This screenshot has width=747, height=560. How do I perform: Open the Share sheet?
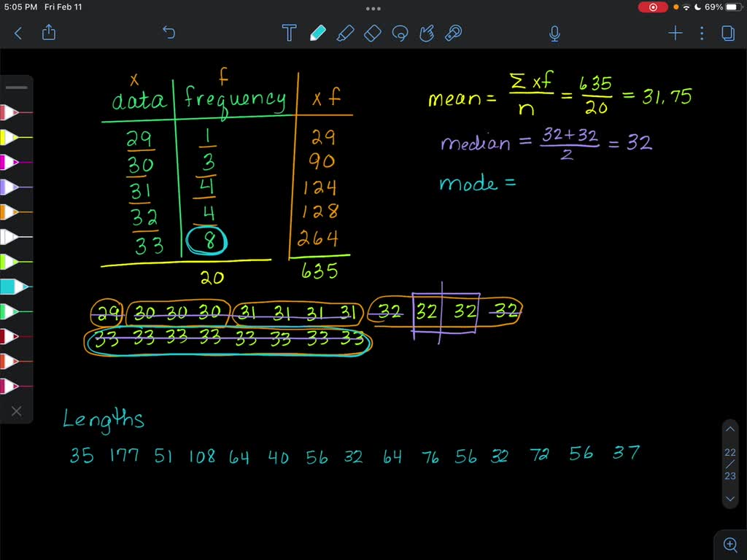(48, 33)
